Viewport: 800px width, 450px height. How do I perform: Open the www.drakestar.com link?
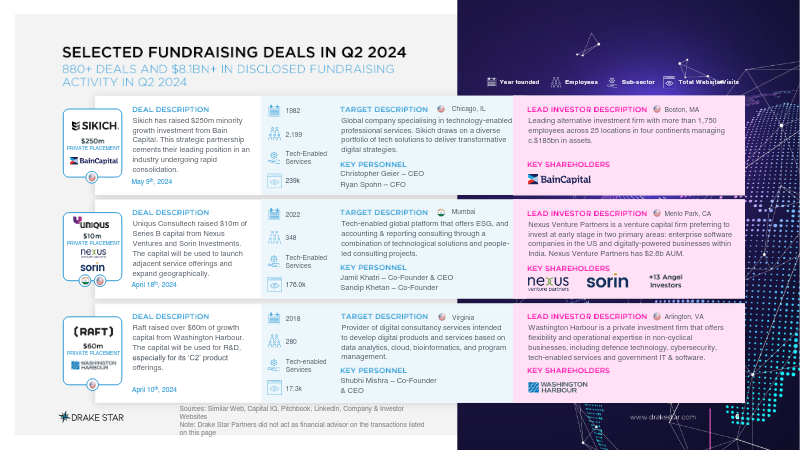click(x=663, y=417)
